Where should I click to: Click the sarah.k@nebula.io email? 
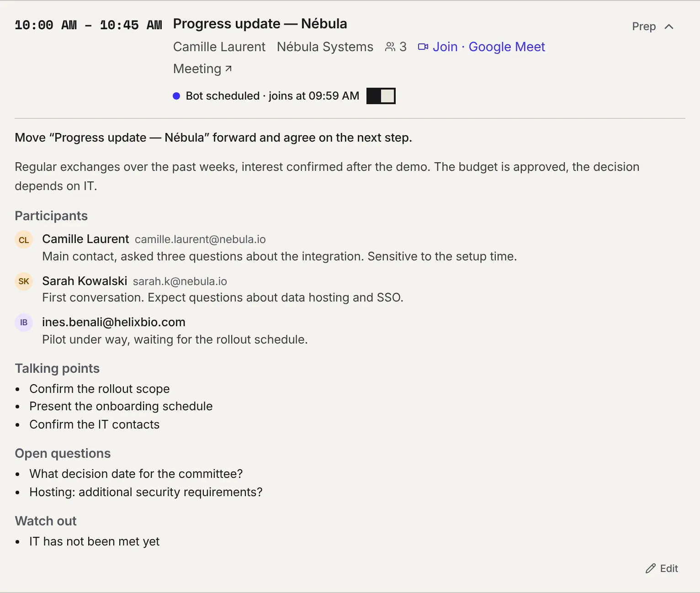[180, 281]
